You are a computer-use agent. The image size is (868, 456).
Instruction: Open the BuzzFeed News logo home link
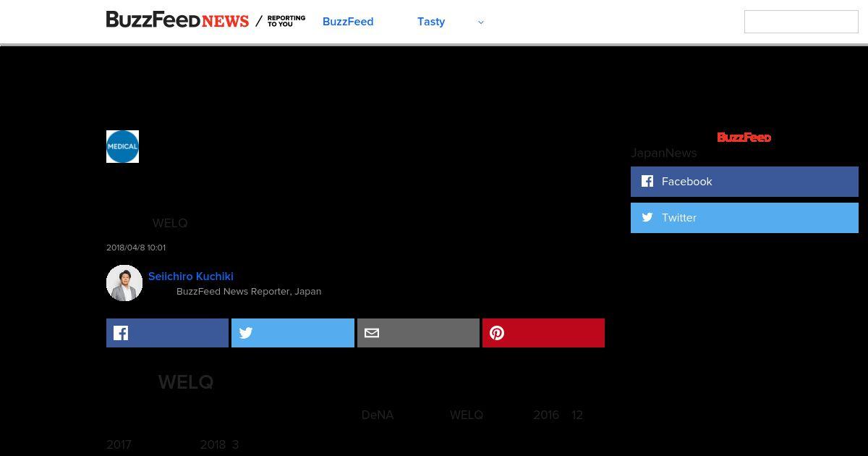[x=177, y=20]
